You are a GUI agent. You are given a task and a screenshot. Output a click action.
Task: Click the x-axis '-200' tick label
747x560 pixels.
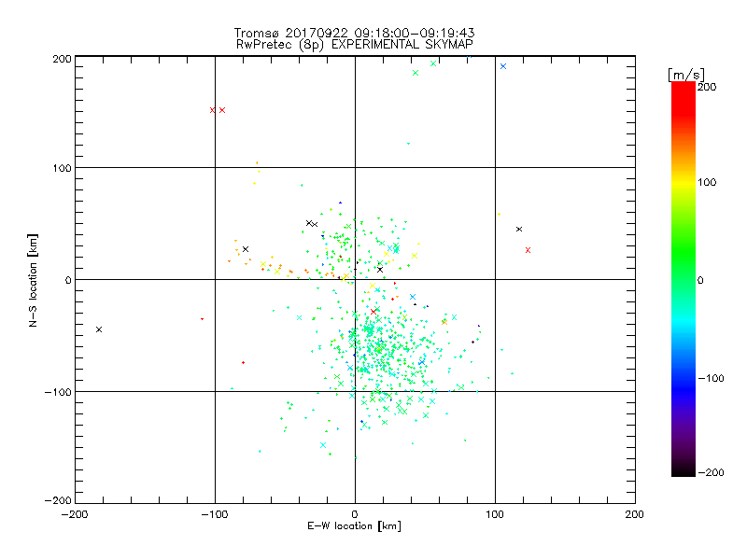(x=75, y=514)
